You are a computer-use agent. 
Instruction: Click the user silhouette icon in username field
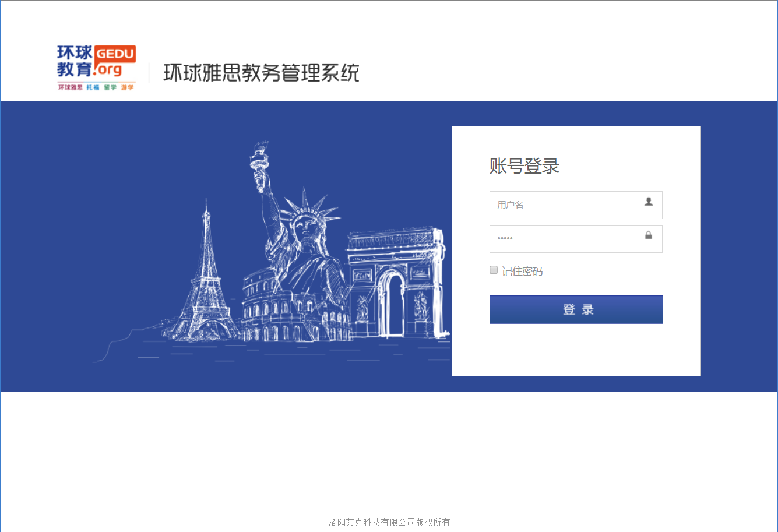[649, 202]
